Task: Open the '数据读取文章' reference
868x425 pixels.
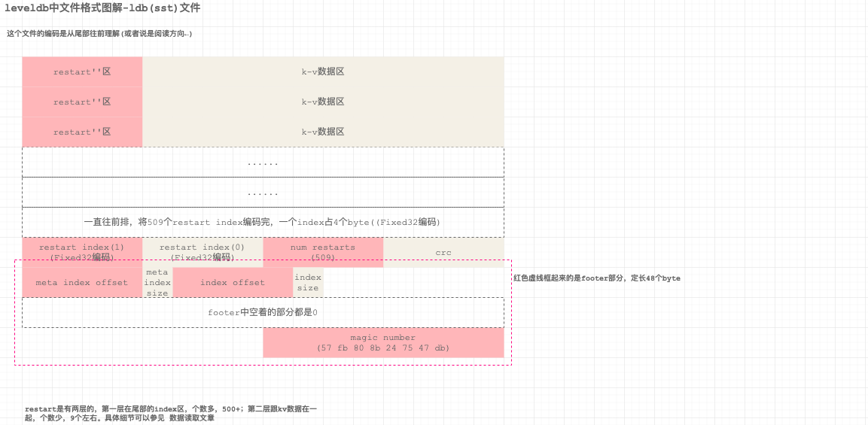Action: pos(192,417)
